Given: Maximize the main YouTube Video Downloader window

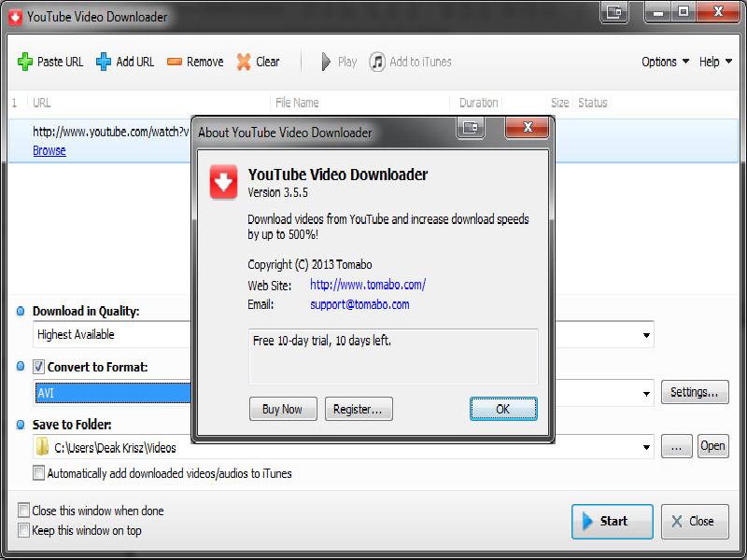Looking at the screenshot, I should 684,12.
